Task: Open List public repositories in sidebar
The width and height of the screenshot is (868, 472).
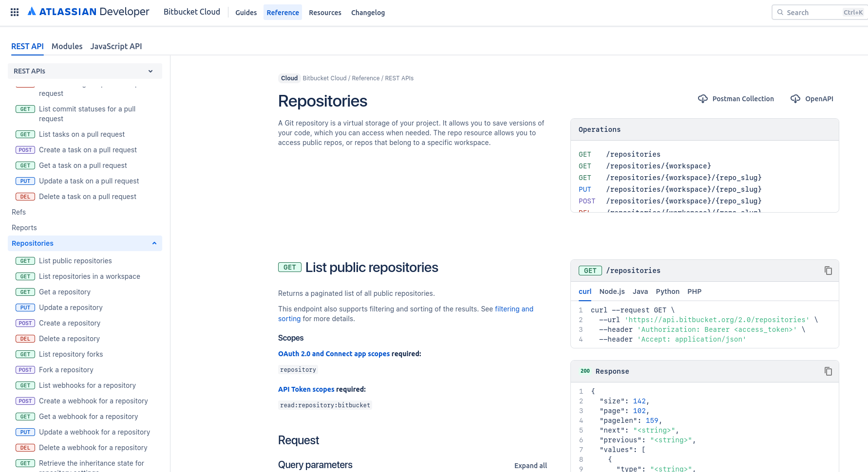Action: click(75, 261)
